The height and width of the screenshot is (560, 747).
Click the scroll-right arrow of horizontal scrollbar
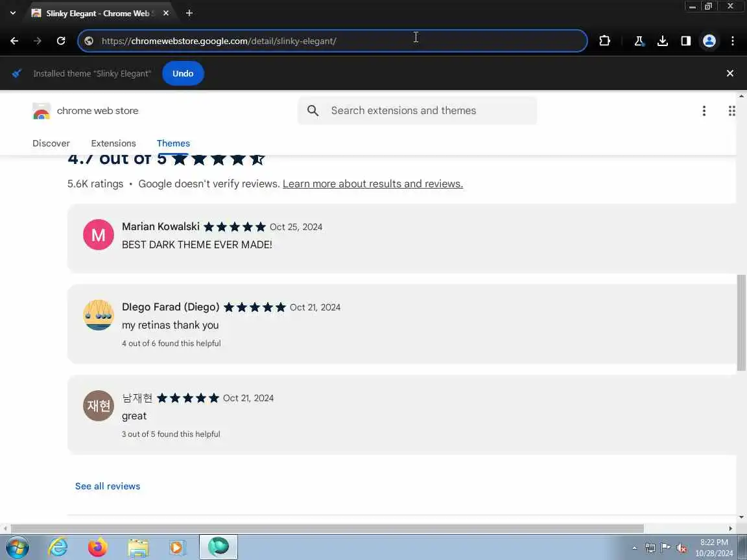click(731, 529)
